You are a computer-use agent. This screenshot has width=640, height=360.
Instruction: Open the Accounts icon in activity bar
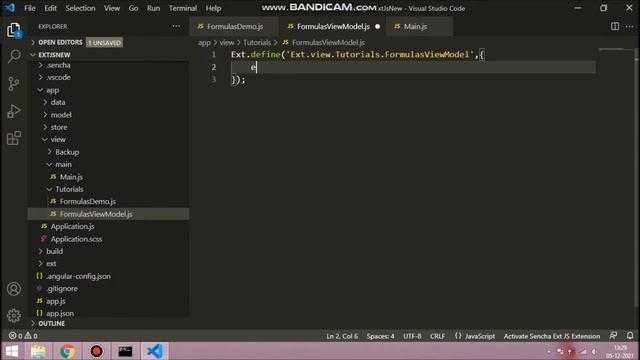point(13,289)
